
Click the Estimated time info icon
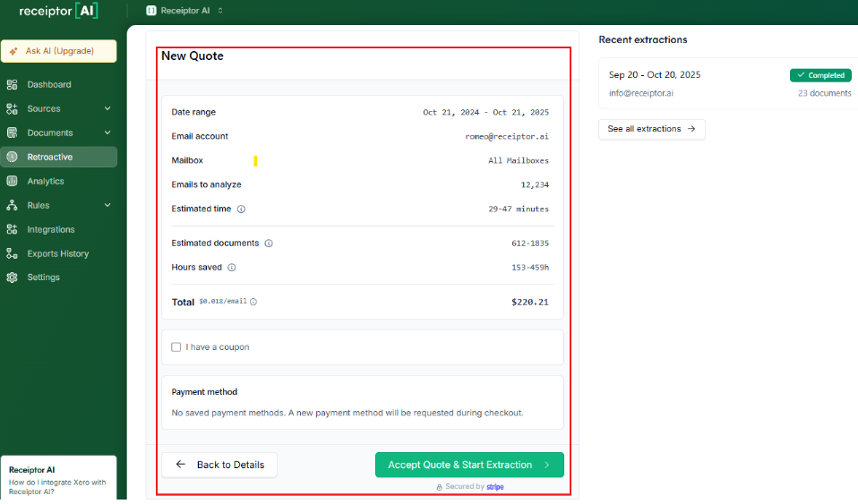(241, 209)
